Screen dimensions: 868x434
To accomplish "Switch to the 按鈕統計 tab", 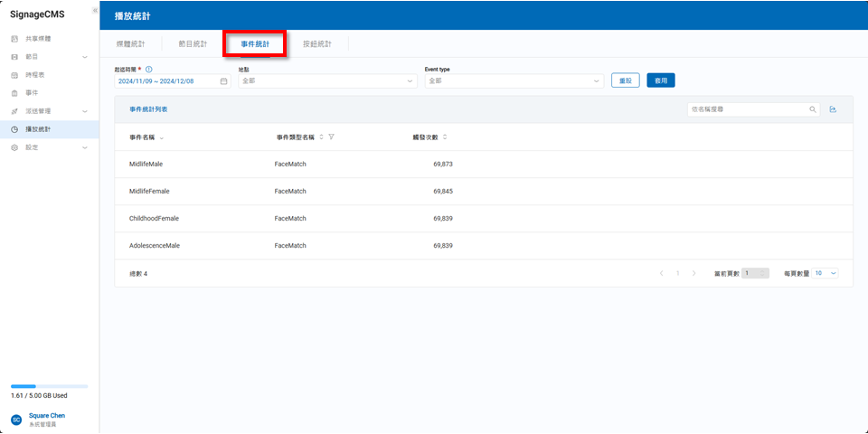I will point(316,43).
